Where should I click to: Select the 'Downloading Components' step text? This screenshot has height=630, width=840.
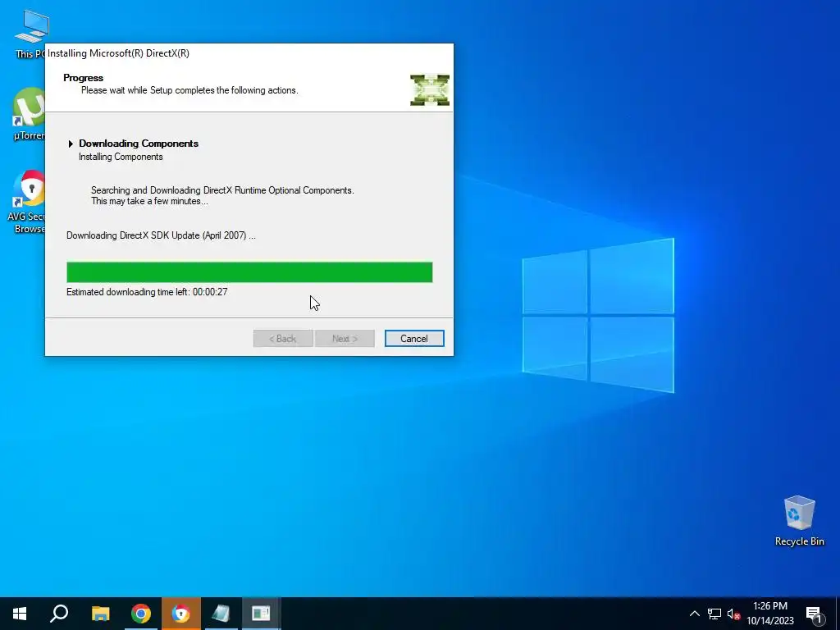point(139,144)
